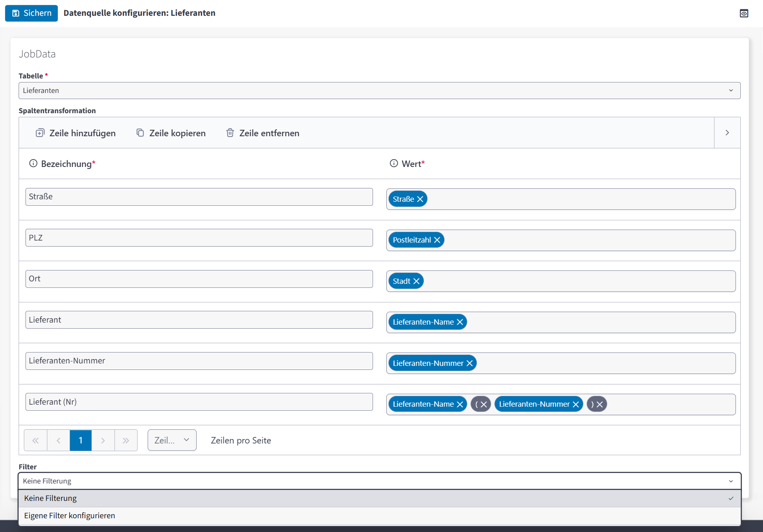
Task: Click the info icon next to Bezeichnung
Action: 33,163
